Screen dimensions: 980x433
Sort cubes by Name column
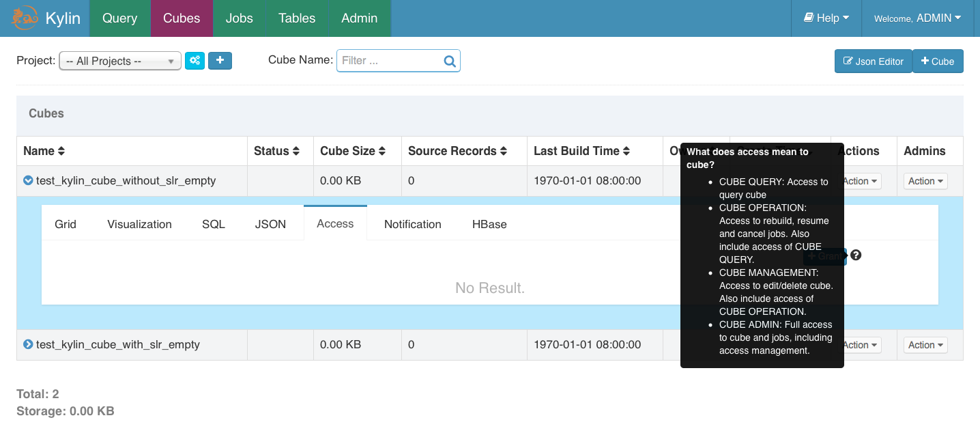61,151
